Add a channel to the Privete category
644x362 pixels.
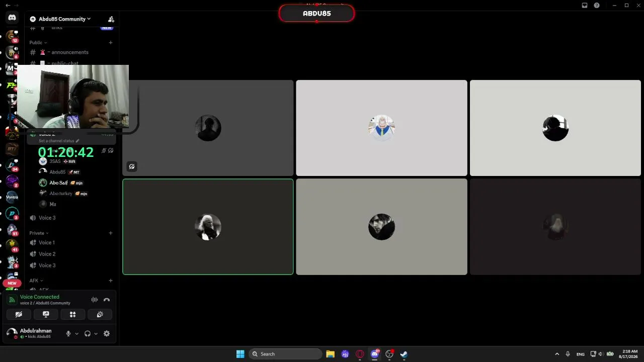pos(111,233)
